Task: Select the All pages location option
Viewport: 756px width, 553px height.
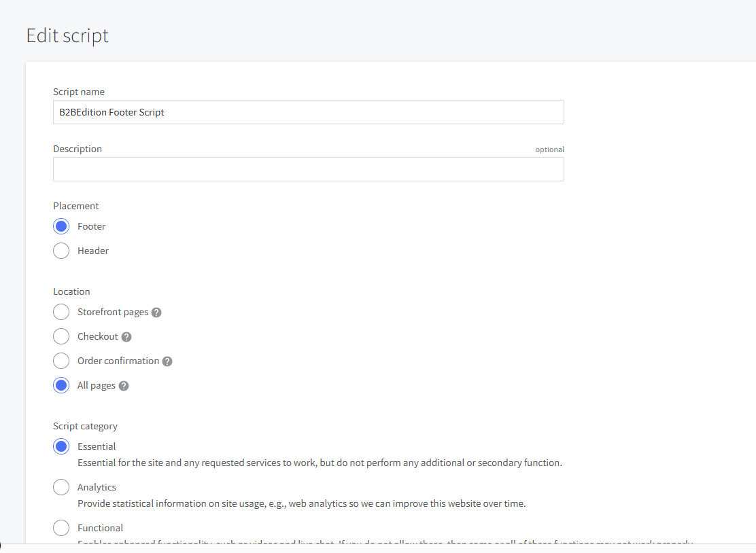Action: (x=61, y=385)
